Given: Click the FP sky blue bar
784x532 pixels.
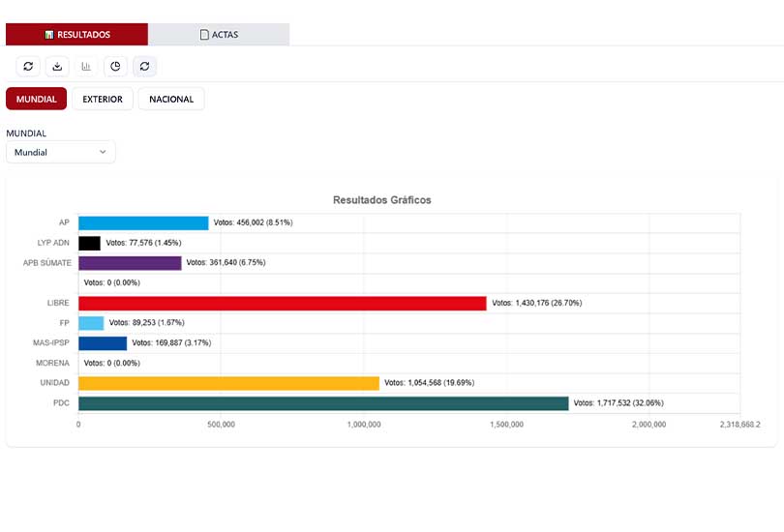Looking at the screenshot, I should pos(91,323).
